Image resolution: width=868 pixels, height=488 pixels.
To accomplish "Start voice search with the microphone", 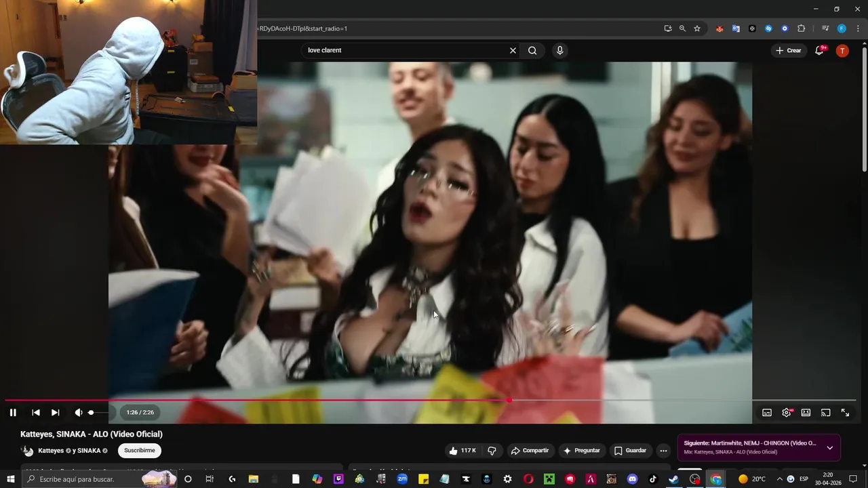I will tap(559, 50).
